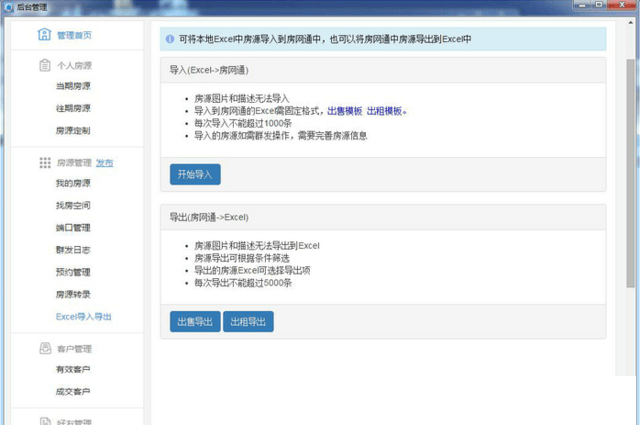Image resolution: width=640 pixels, height=425 pixels.
Task: Click the text 房源图片和描述无法导入
Action: [x=242, y=99]
